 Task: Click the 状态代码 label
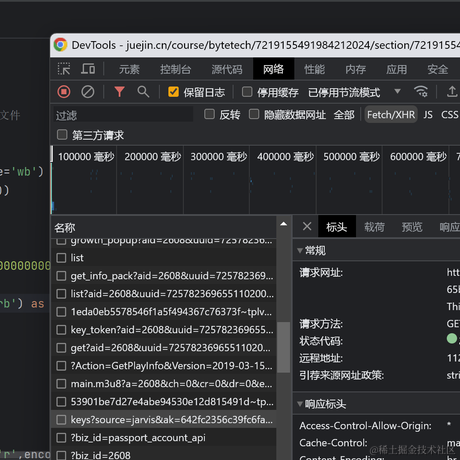click(x=321, y=341)
